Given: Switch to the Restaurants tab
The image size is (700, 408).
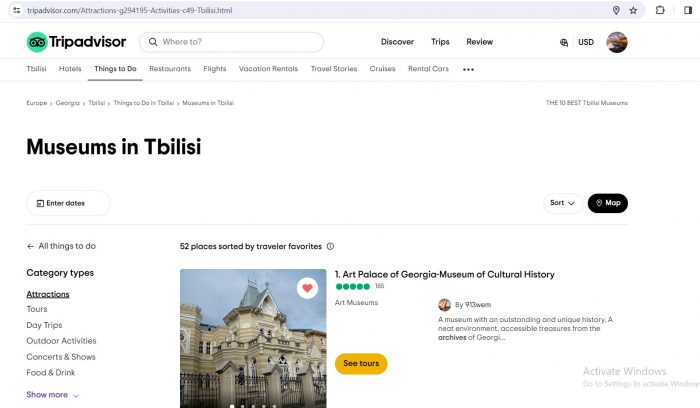Looking at the screenshot, I should point(170,69).
